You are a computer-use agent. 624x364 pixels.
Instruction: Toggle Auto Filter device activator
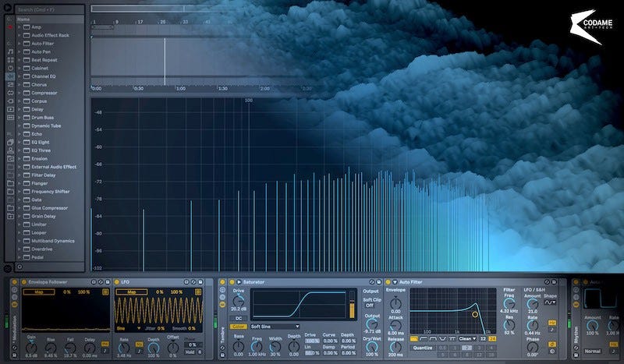(388, 282)
